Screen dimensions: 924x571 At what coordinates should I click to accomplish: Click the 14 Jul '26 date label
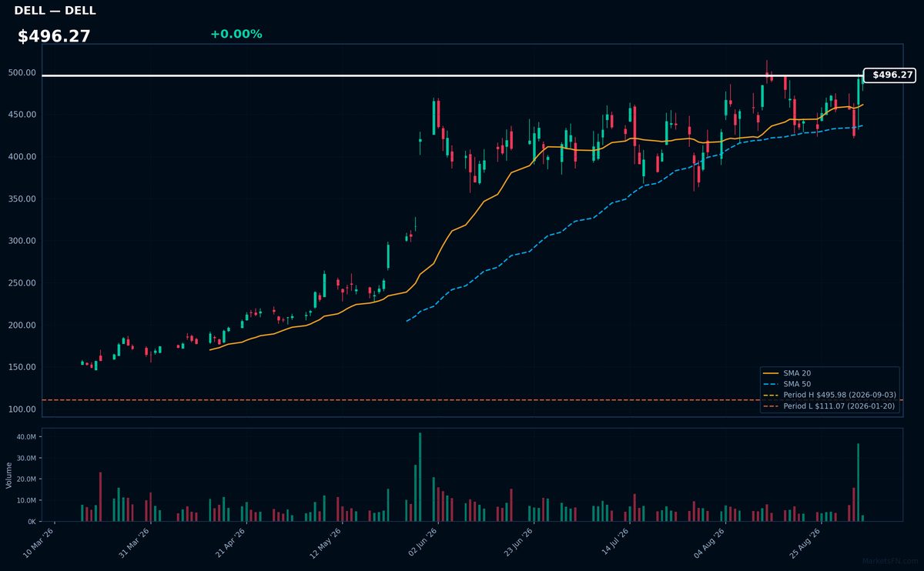[x=614, y=543]
